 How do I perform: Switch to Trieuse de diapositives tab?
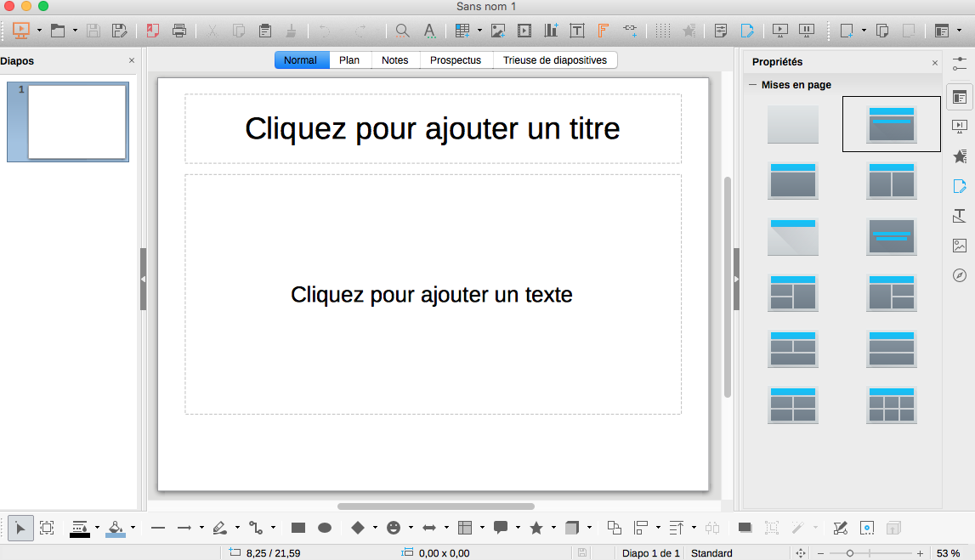[x=555, y=60]
